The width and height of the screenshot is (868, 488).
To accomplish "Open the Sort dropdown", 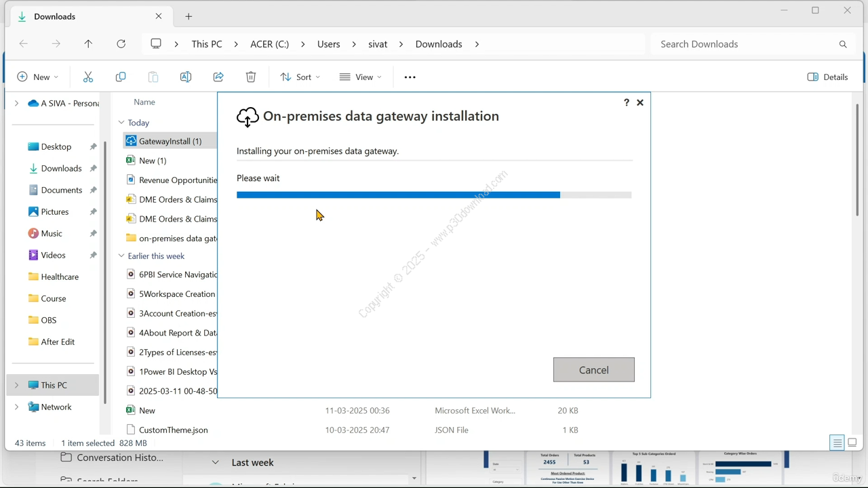I will click(x=300, y=77).
